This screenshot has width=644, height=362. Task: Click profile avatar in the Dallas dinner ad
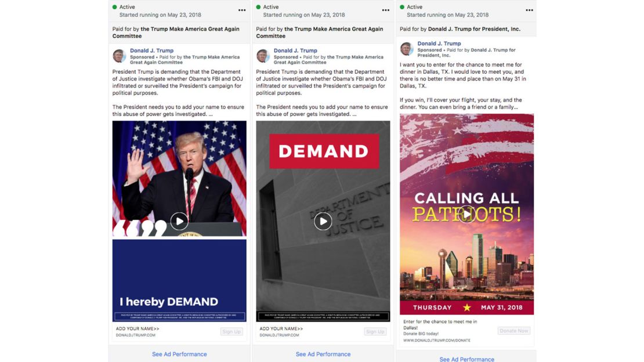pyautogui.click(x=407, y=49)
